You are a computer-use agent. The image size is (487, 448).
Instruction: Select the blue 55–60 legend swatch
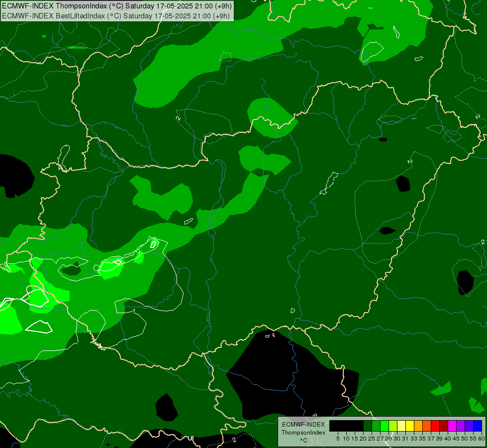pos(478,426)
